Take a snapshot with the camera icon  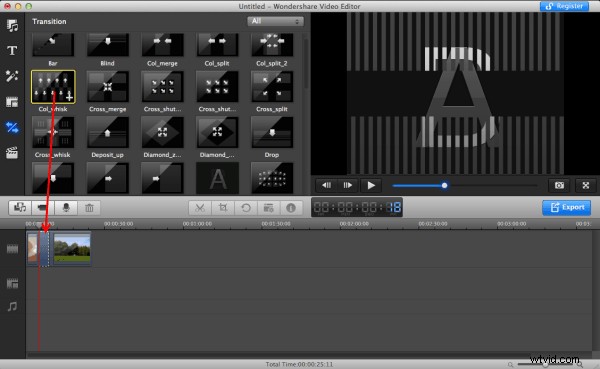point(559,185)
